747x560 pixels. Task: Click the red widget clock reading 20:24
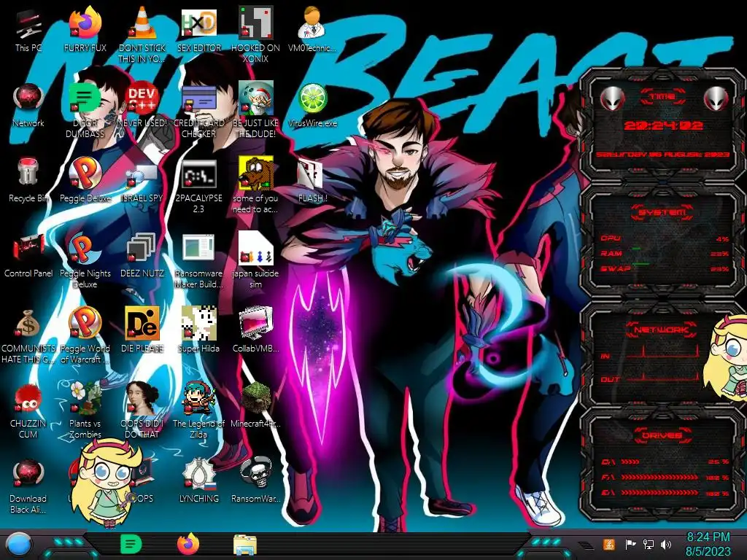[x=664, y=125]
